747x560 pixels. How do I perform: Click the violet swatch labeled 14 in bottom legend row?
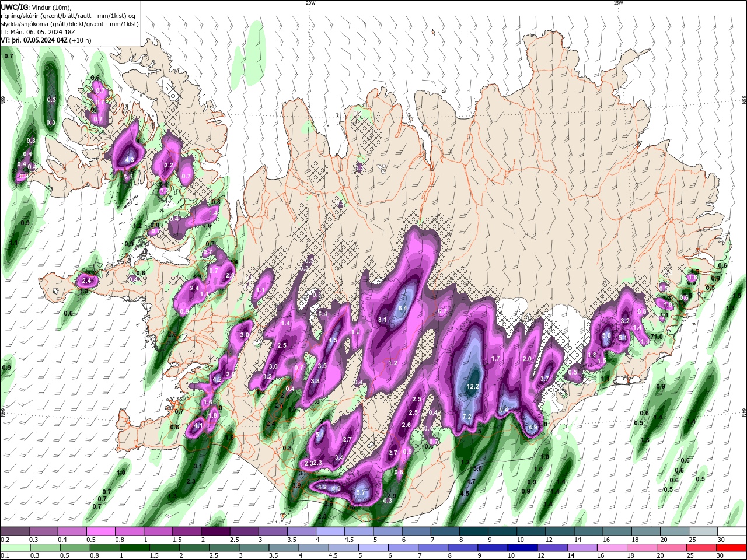(582, 549)
